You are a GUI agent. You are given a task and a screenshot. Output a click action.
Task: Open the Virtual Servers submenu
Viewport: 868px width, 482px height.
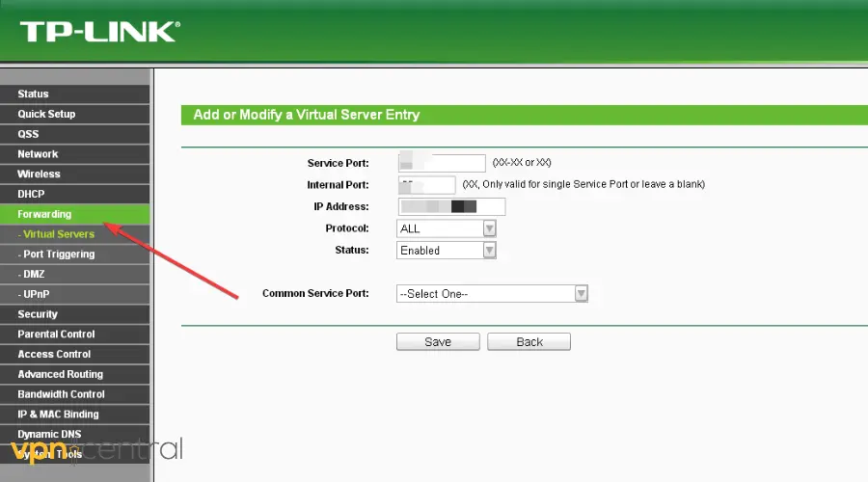[x=74, y=234]
